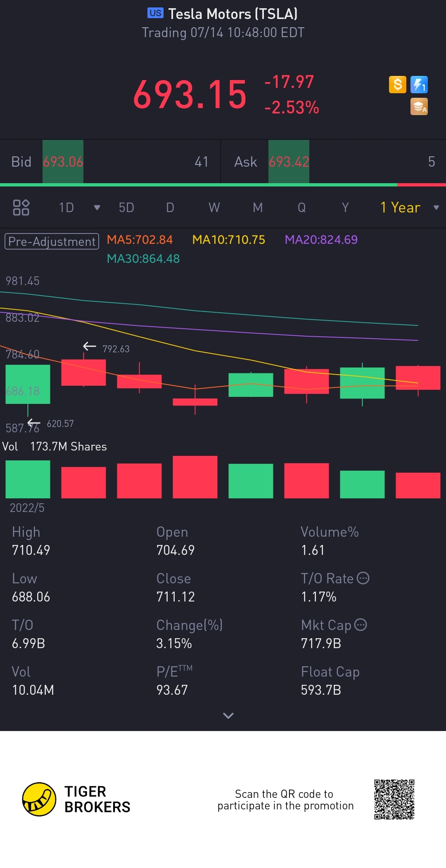Image resolution: width=446 pixels, height=868 pixels.
Task: Tap the Tesla Motors (TSLA) title
Action: tap(233, 14)
